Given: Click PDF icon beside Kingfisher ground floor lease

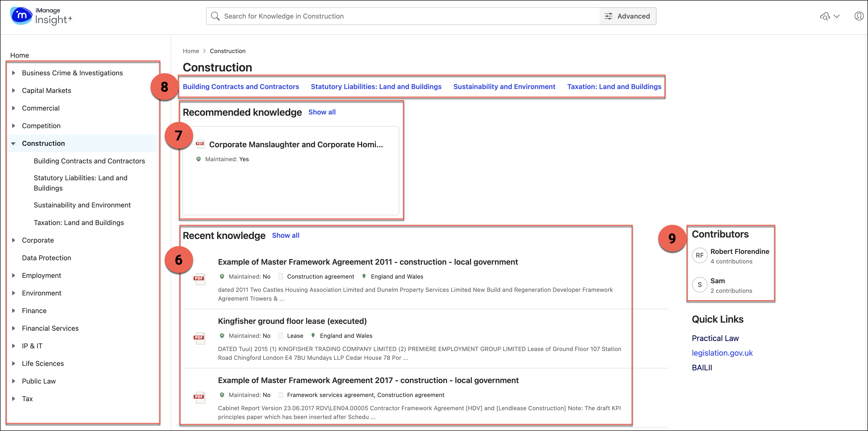Looking at the screenshot, I should tap(199, 338).
